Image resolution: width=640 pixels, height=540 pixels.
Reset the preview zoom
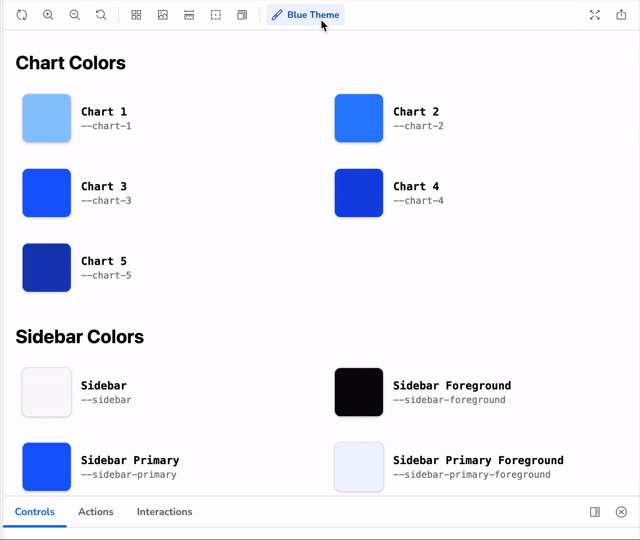click(101, 15)
